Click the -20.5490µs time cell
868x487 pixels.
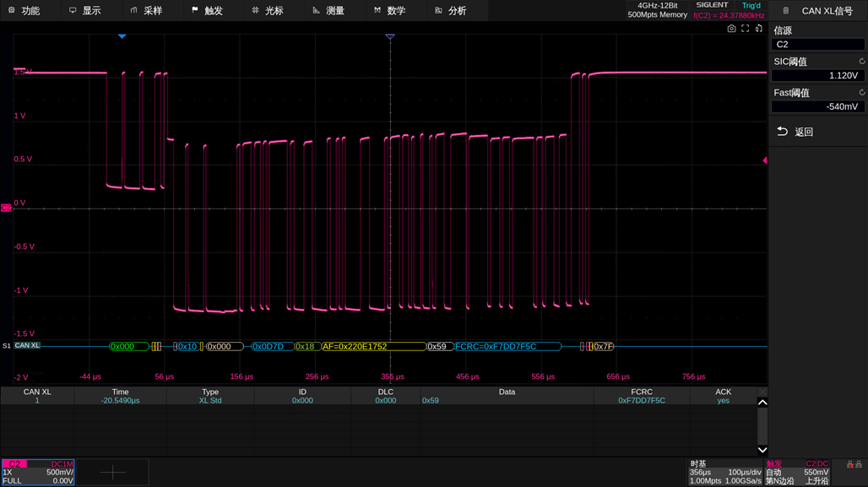point(120,401)
